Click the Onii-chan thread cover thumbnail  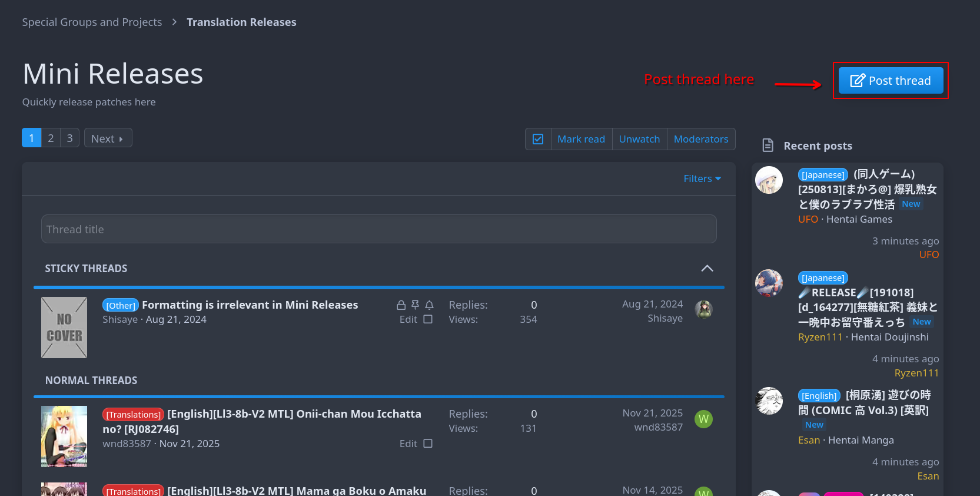[x=64, y=437]
